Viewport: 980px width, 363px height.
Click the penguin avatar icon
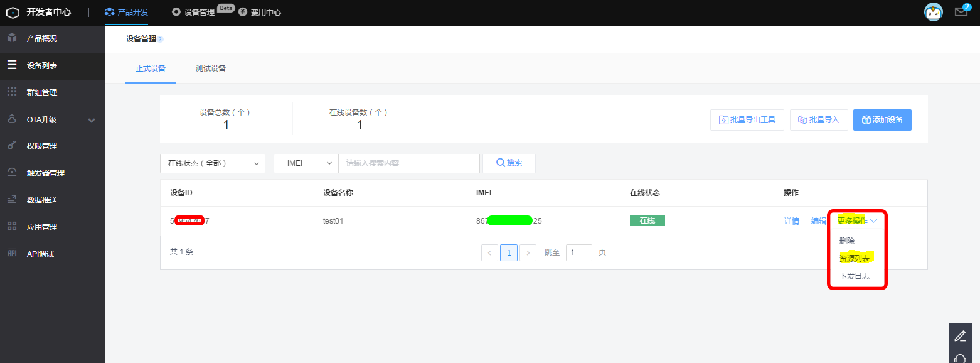point(933,11)
